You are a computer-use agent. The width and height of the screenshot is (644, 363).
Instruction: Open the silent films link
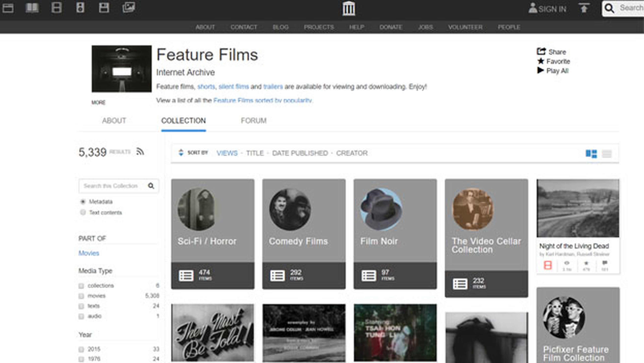click(234, 87)
